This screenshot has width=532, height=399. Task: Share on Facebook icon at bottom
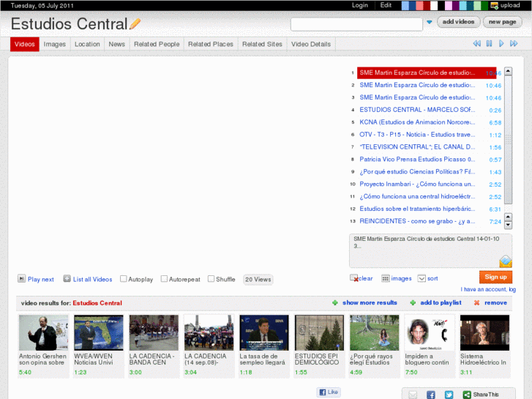[431, 395]
